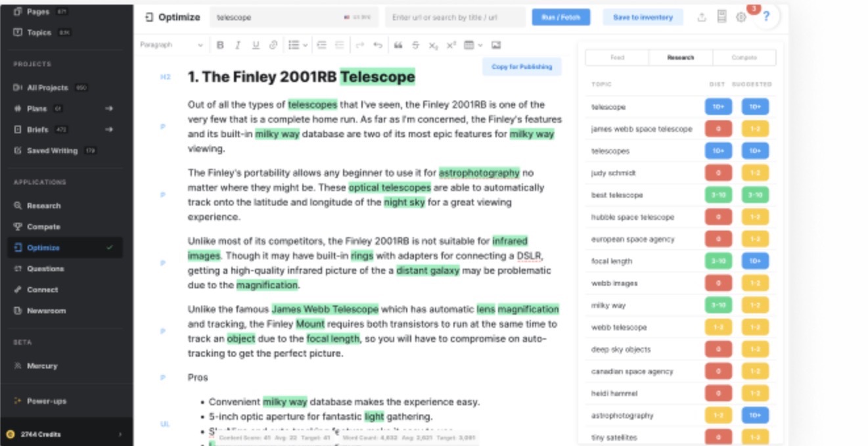Click the blue 10+ suggested badge for astrophotography
The height and width of the screenshot is (446, 868).
click(x=755, y=415)
